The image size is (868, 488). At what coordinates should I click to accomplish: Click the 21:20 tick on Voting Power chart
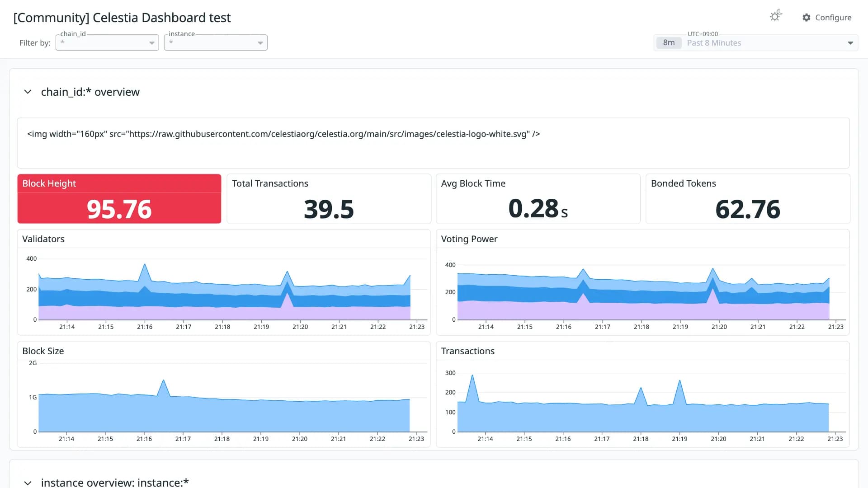719,327
